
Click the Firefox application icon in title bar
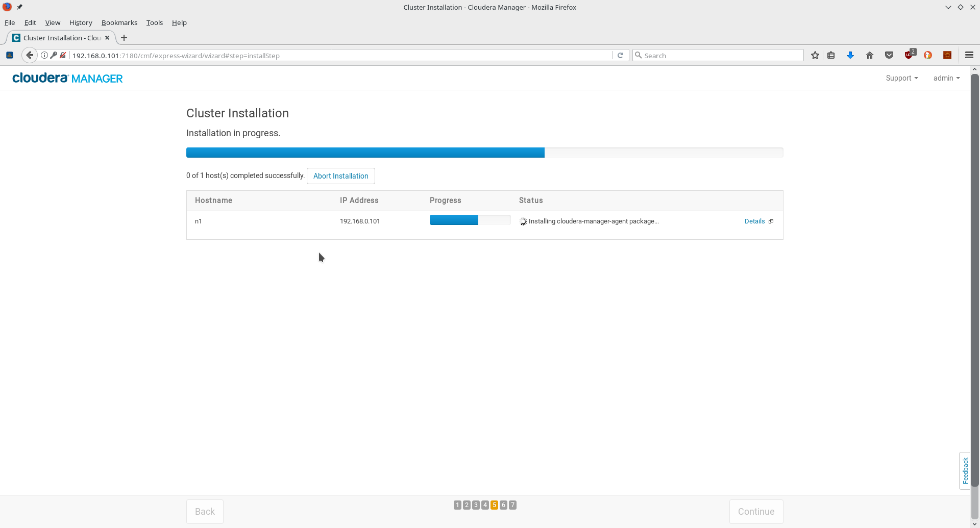7,7
